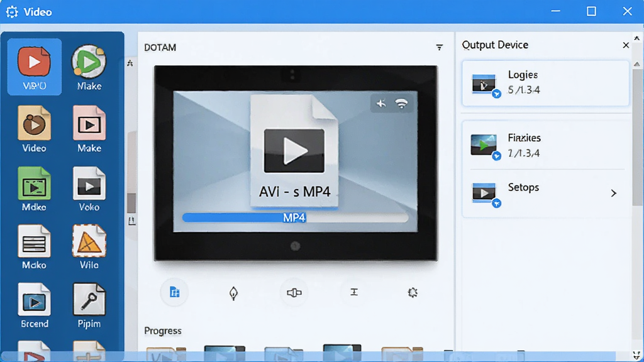Select the Voko file icon
This screenshot has height=362, width=644.
pos(89,184)
